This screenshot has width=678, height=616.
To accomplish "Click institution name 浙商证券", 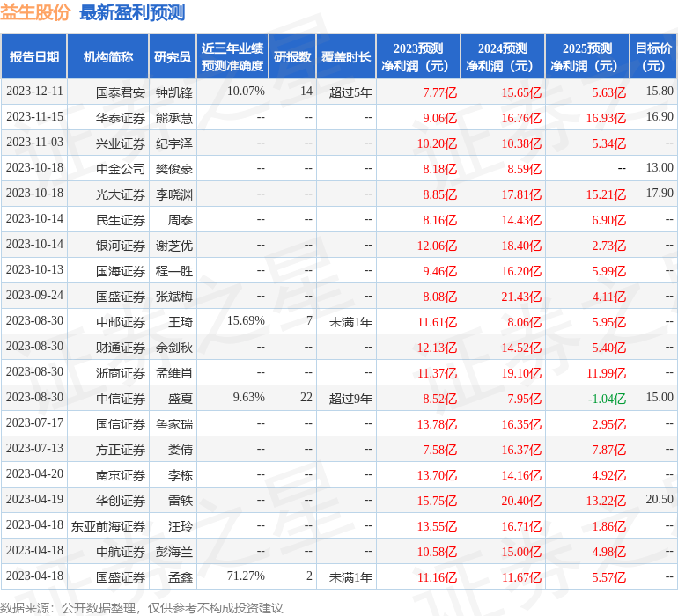I will click(121, 372).
